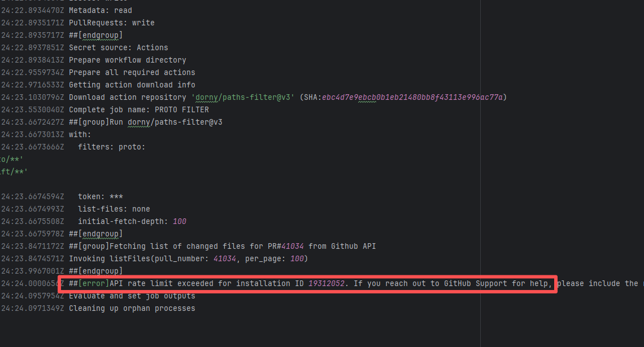Image resolution: width=644 pixels, height=347 pixels.
Task: Click the 'token: ***' line
Action: pyautogui.click(x=100, y=196)
